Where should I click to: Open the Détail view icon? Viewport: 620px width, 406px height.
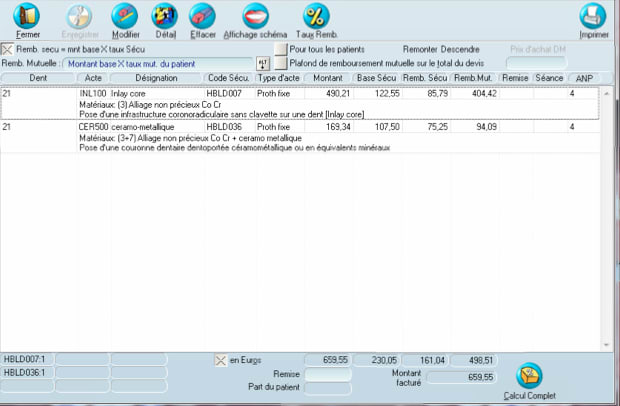click(165, 17)
